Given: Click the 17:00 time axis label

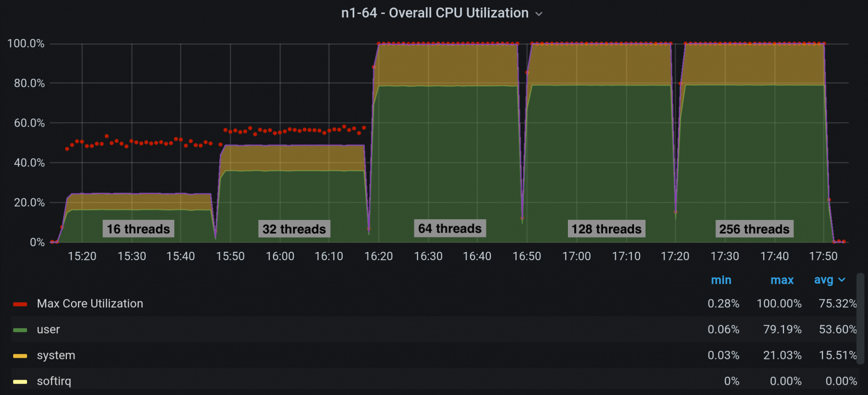Looking at the screenshot, I should coord(577,256).
